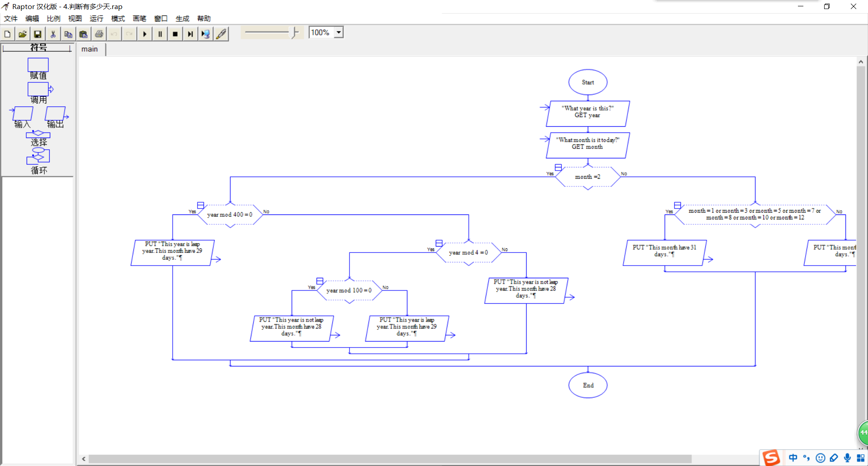
Task: Step to next flowchart symbol
Action: [190, 34]
